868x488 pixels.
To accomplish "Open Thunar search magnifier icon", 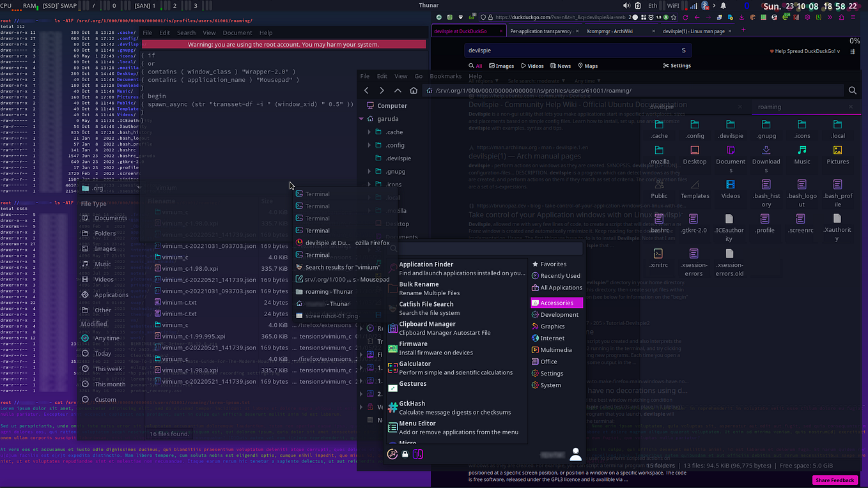I will 853,91.
